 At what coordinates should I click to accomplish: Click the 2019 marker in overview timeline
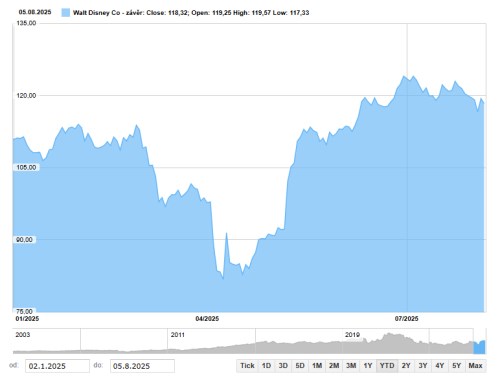352,335
